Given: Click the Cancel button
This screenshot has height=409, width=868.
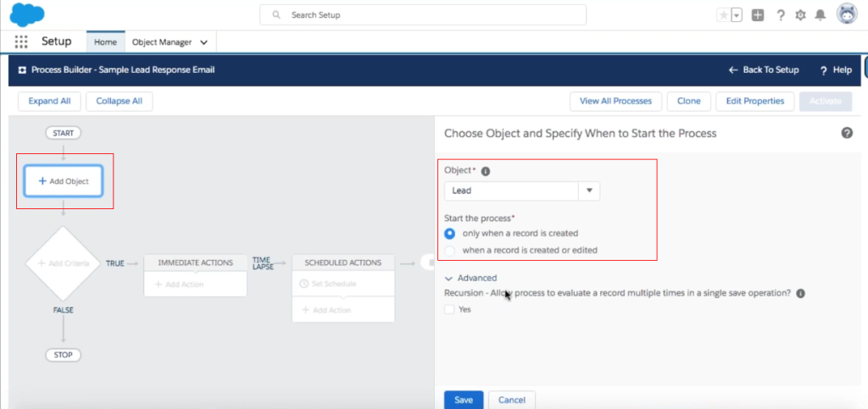Looking at the screenshot, I should pyautogui.click(x=512, y=401).
